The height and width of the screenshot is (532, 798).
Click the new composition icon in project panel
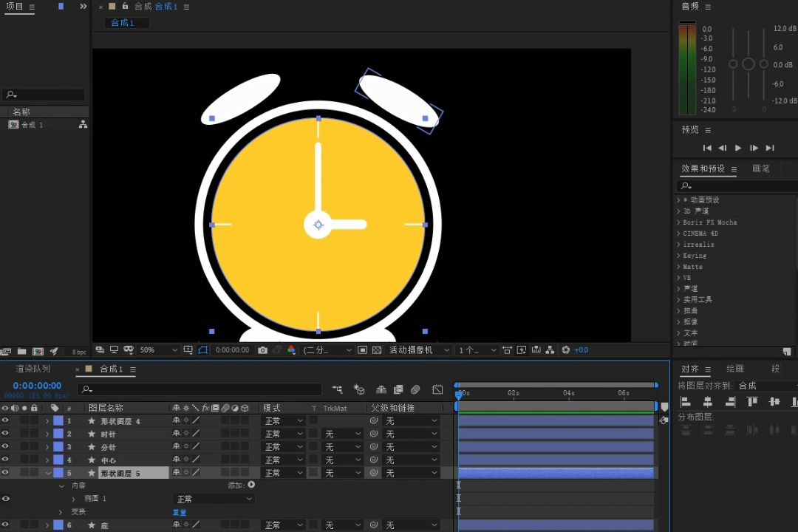[38, 351]
